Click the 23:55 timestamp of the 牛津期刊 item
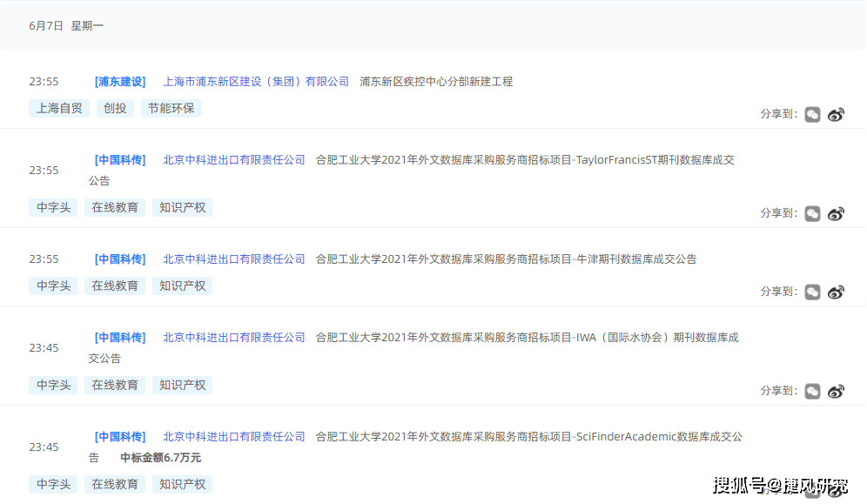The width and height of the screenshot is (867, 504). [44, 259]
